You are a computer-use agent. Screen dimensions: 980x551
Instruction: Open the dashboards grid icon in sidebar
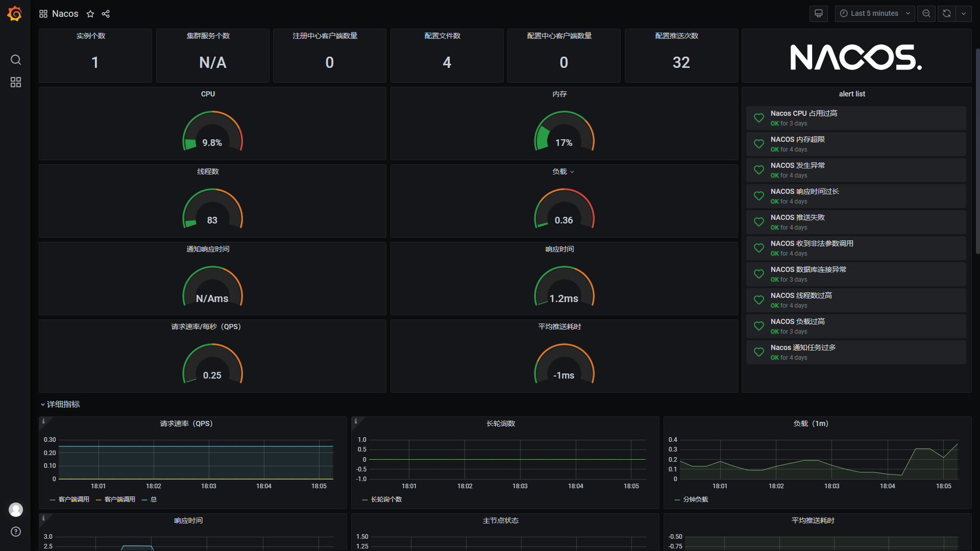(x=16, y=82)
